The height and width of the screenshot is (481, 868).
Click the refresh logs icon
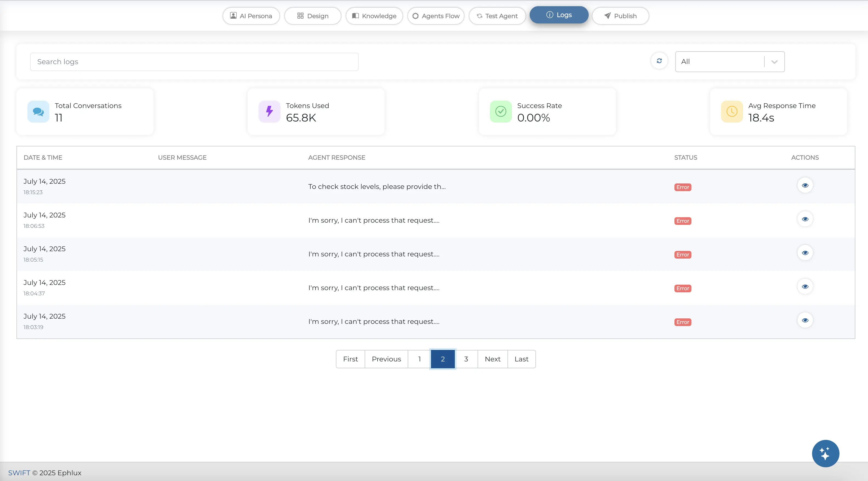[659, 61]
